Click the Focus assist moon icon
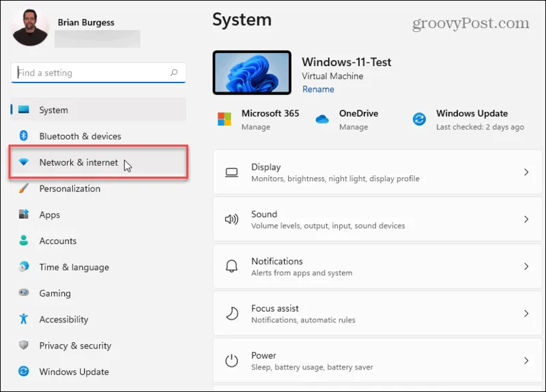 click(232, 314)
